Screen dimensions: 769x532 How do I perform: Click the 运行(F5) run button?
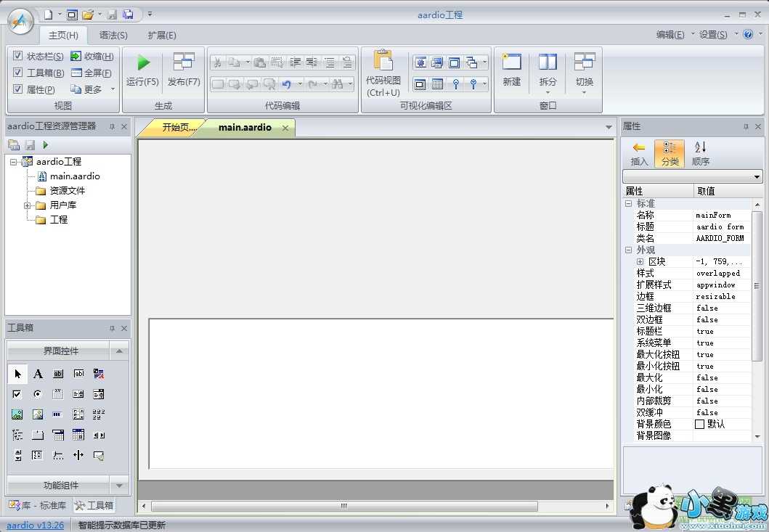pyautogui.click(x=142, y=71)
